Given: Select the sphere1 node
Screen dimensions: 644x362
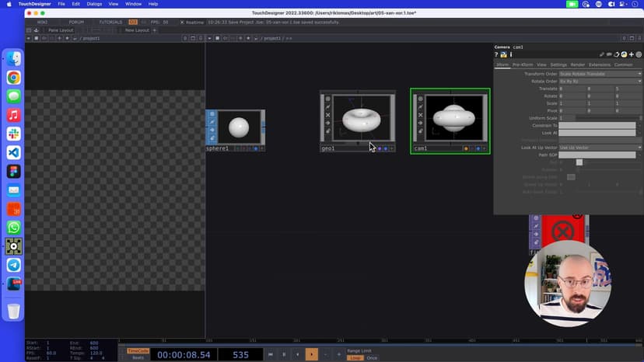Looking at the screenshot, I should (x=239, y=127).
